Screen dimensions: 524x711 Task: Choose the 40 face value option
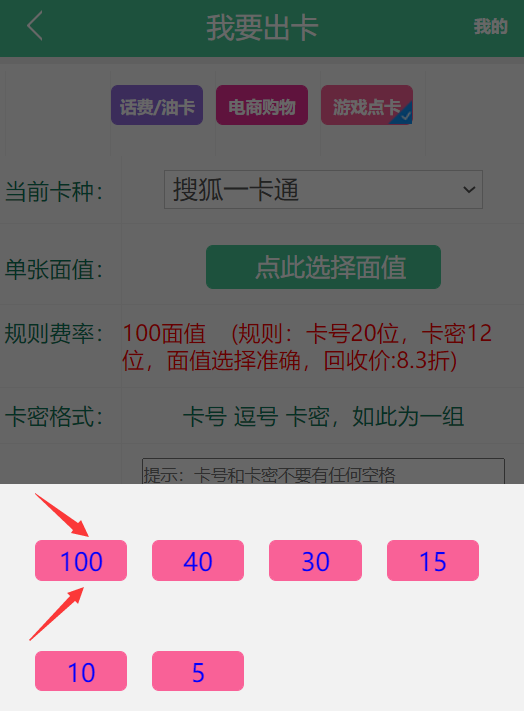(x=198, y=560)
